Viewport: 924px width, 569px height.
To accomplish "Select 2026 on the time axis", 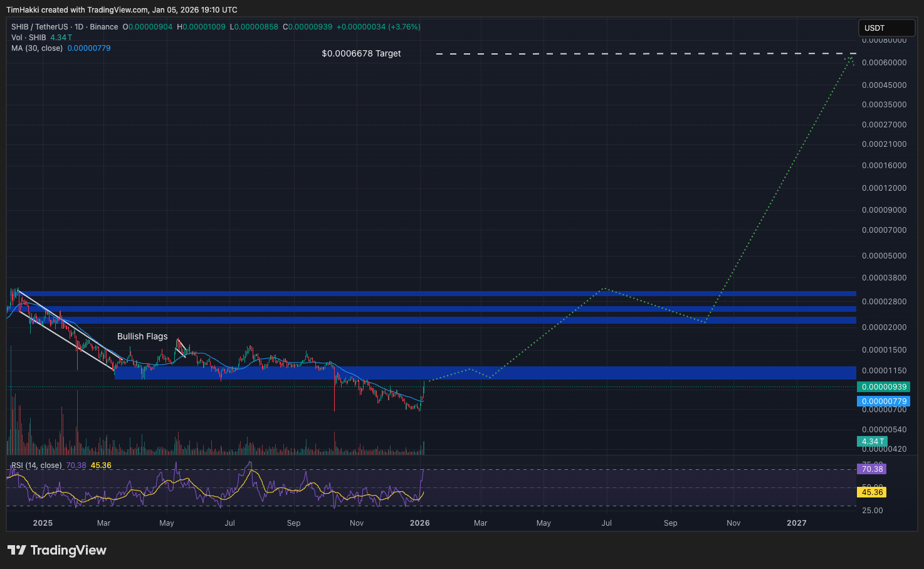I will click(x=419, y=523).
